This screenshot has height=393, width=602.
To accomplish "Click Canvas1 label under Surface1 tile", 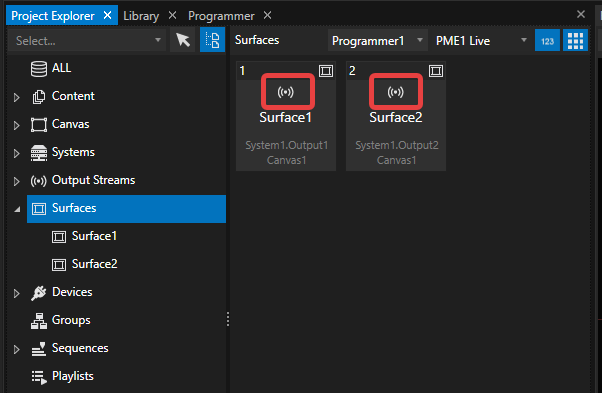I will point(286,160).
